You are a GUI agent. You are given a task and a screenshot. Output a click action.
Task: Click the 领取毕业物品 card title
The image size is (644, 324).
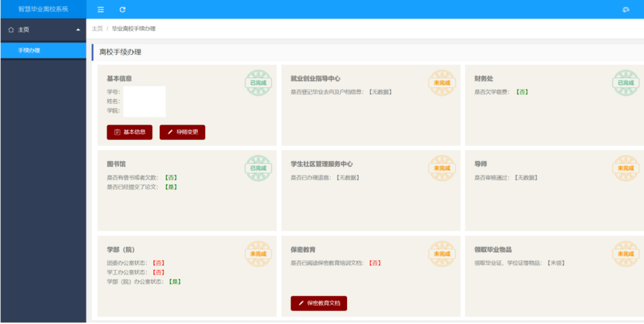[x=493, y=249]
